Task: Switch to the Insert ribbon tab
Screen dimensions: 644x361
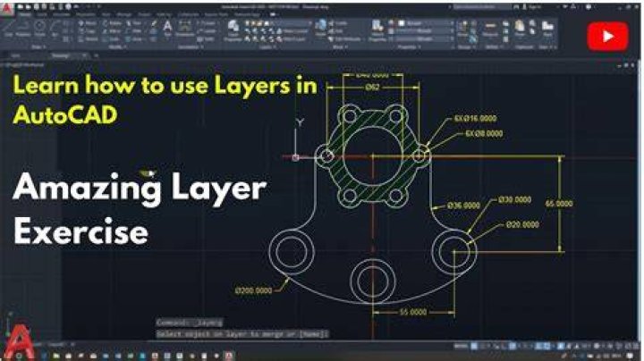Action: point(43,15)
